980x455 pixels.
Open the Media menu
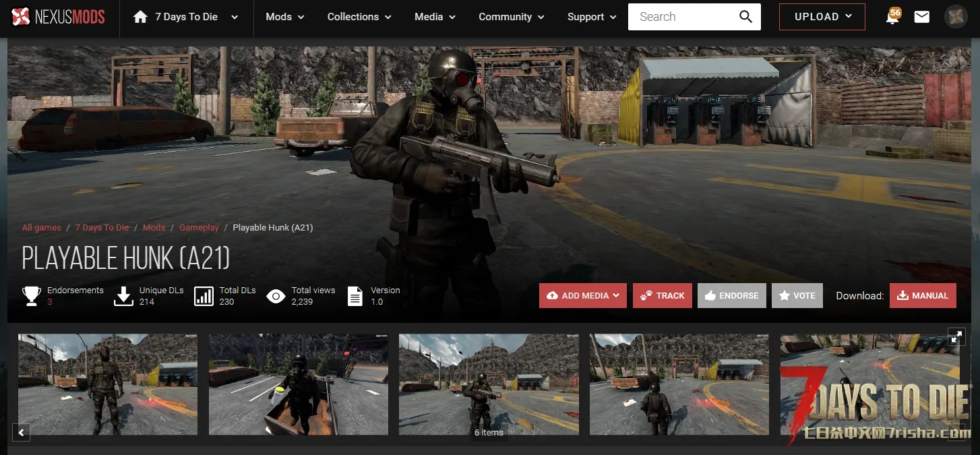(435, 17)
